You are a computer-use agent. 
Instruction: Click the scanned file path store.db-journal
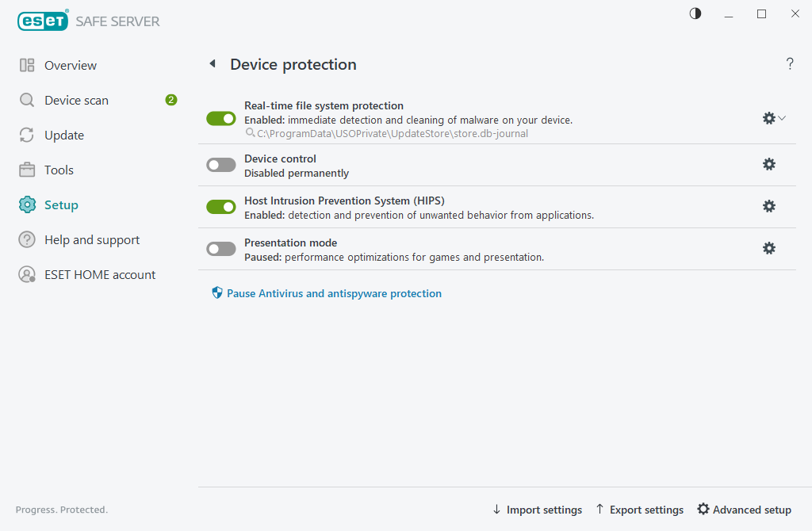pyautogui.click(x=393, y=133)
